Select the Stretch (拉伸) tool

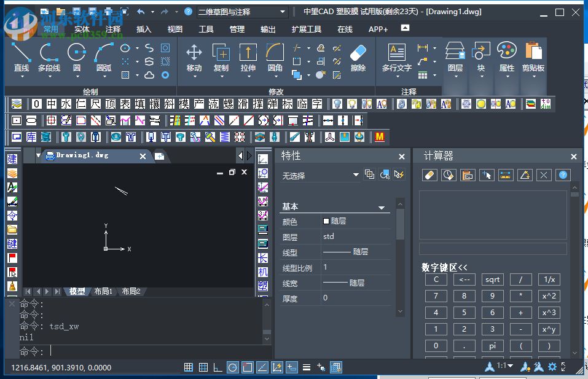pyautogui.click(x=248, y=55)
